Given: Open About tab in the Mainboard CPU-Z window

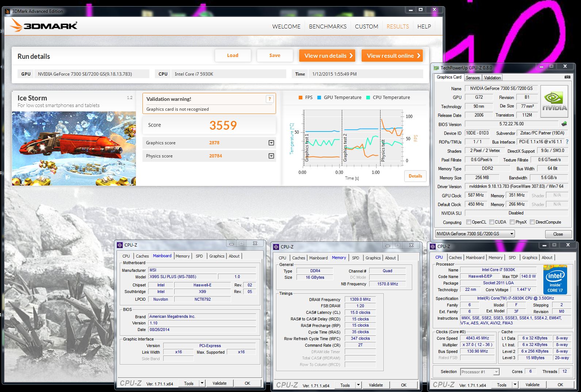Looking at the screenshot, I should [234, 256].
